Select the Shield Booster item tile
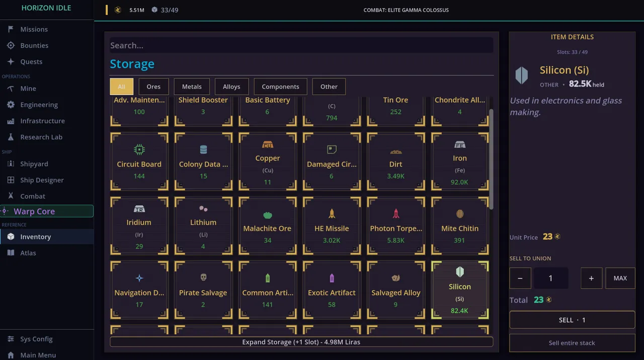The height and width of the screenshot is (360, 644). [x=203, y=111]
